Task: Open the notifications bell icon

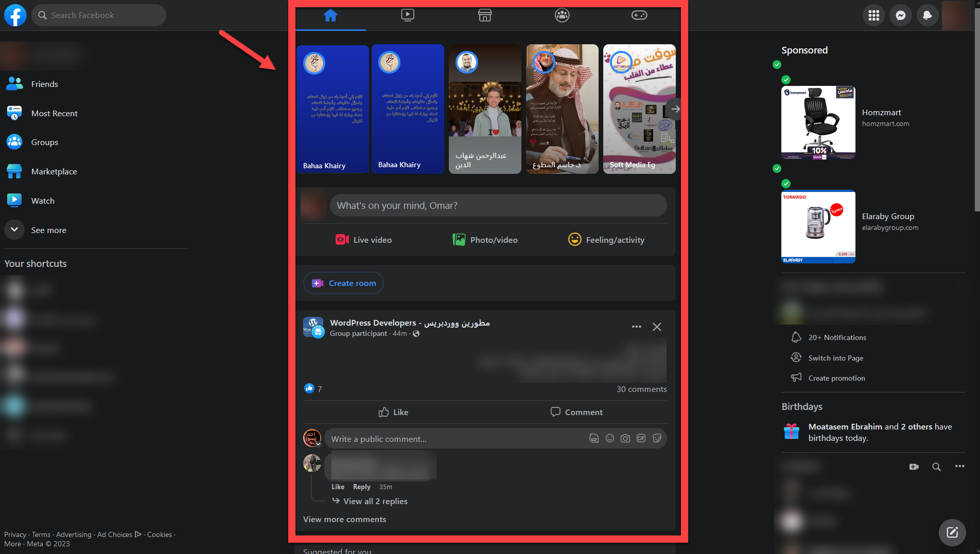Action: pos(927,15)
